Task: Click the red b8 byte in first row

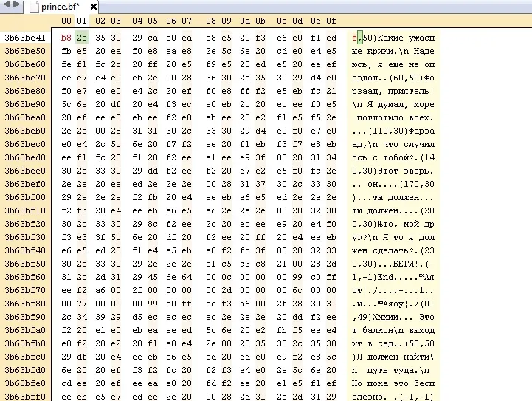Action: tap(66, 36)
